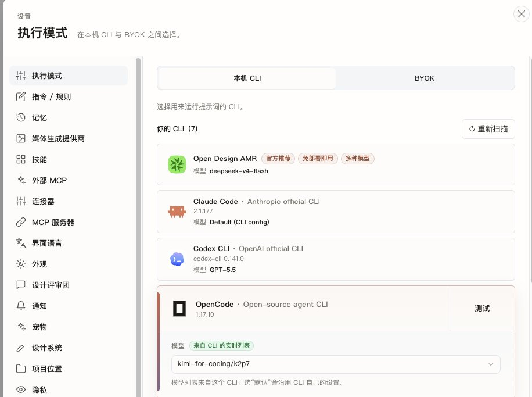
Task: Click the green Open Design AMR logo
Action: [x=177, y=164]
